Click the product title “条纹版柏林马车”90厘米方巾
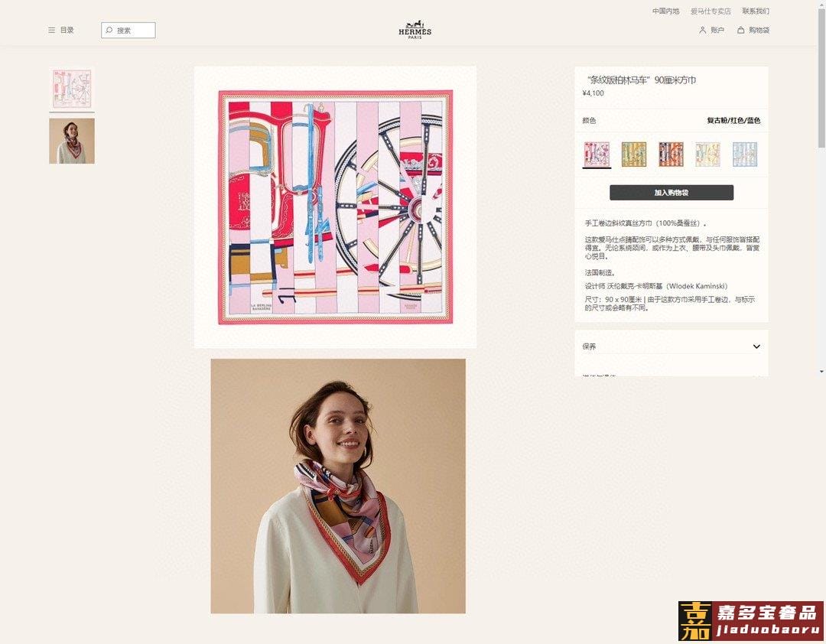 [x=641, y=80]
